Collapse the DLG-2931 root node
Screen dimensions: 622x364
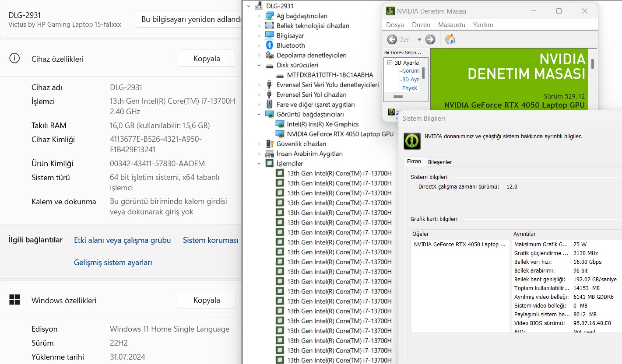249,6
